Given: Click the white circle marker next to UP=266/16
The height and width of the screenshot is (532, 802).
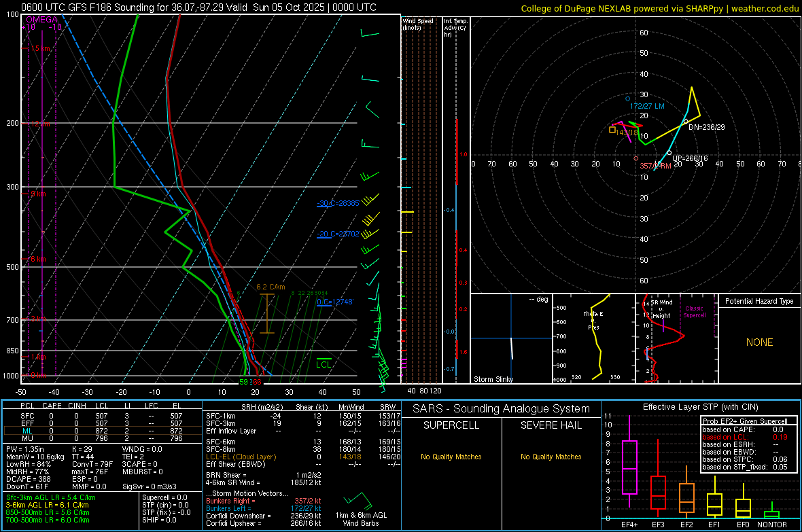Looking at the screenshot, I should pyautogui.click(x=669, y=152).
